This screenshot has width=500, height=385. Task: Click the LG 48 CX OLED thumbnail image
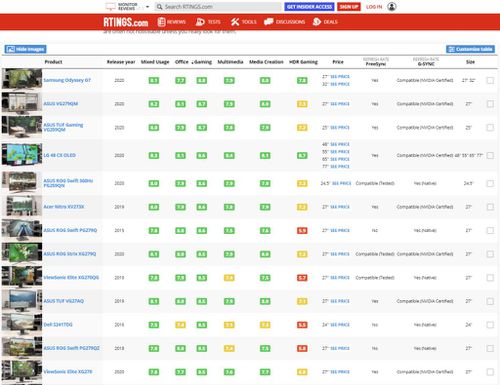click(x=22, y=155)
